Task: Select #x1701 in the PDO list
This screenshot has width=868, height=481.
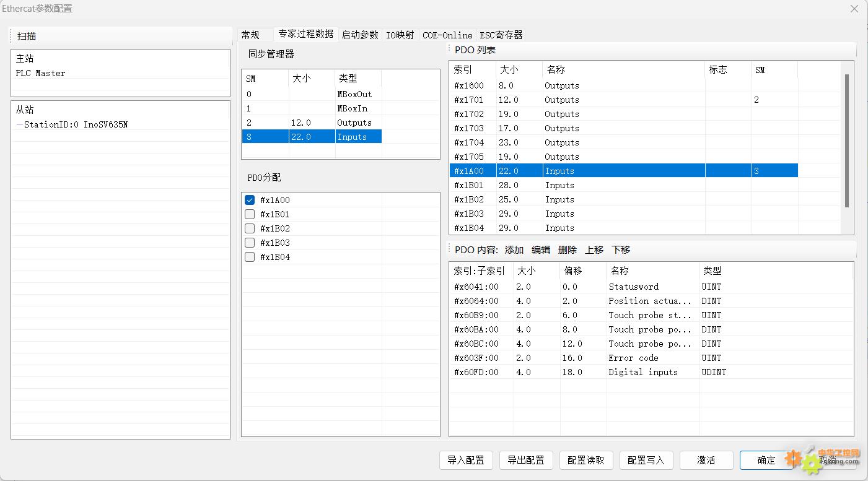Action: pyautogui.click(x=624, y=100)
